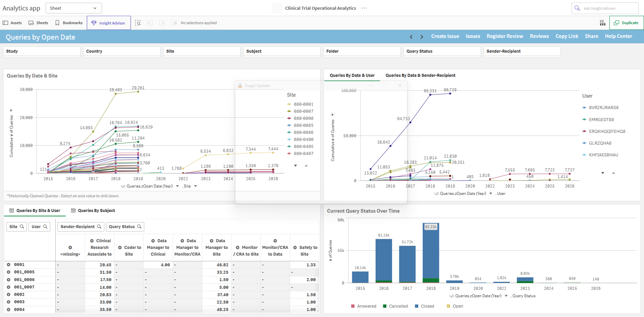Click the step forward selection icon

tap(162, 23)
